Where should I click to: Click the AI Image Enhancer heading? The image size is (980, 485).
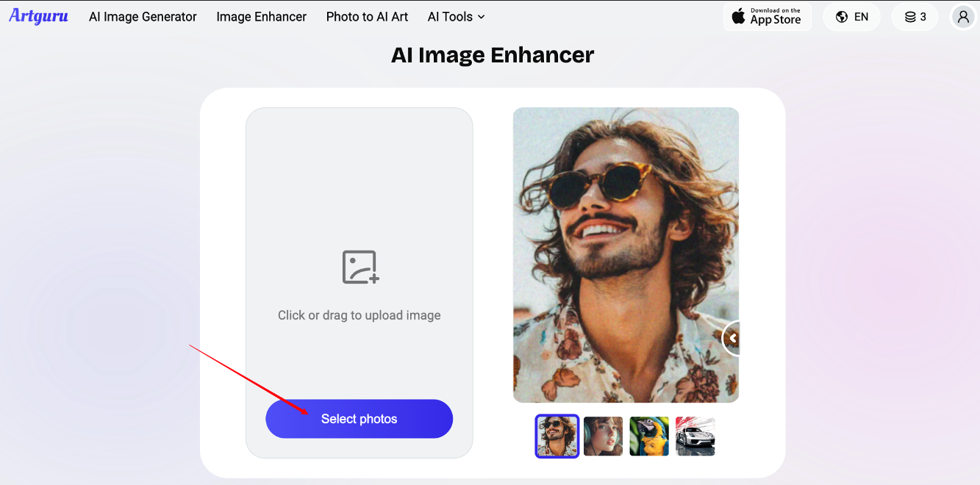pos(493,55)
